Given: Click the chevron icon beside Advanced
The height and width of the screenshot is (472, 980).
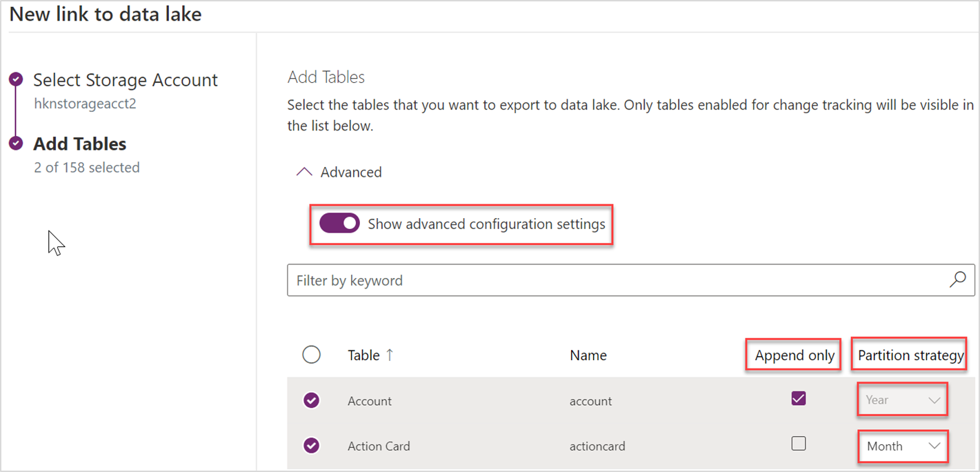Looking at the screenshot, I should click(x=303, y=171).
